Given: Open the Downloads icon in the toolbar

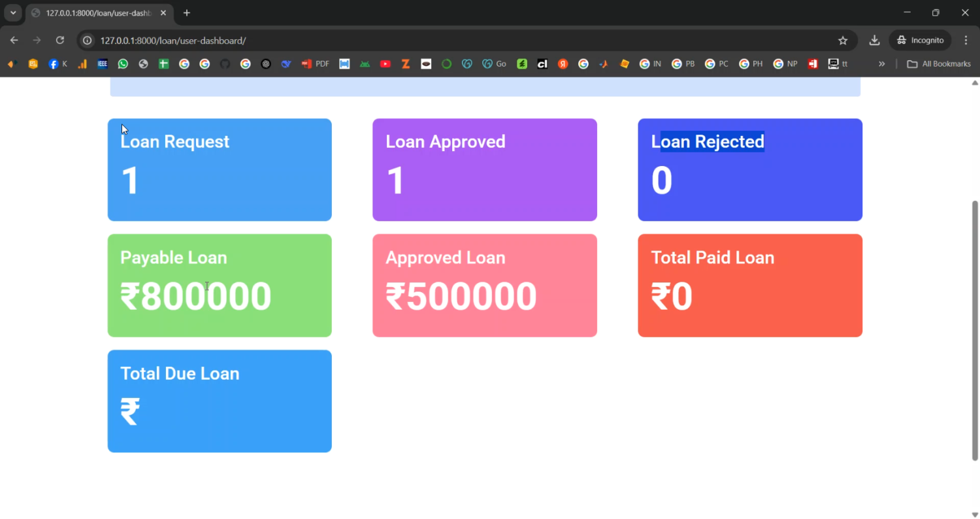Looking at the screenshot, I should [x=874, y=41].
